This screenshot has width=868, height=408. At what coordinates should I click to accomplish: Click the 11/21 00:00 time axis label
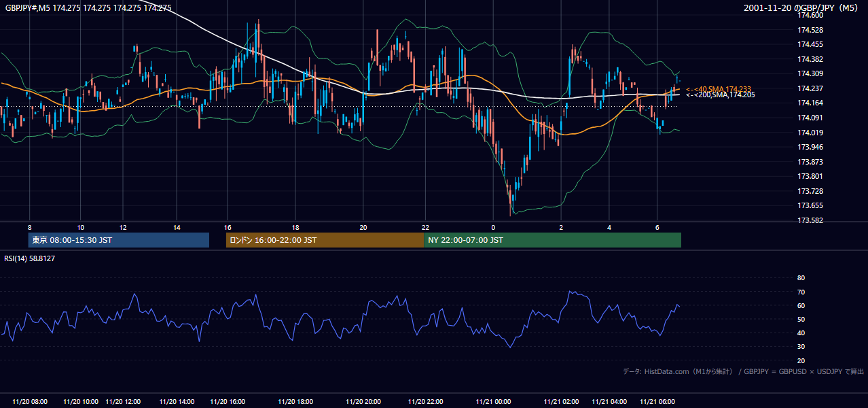click(x=494, y=402)
